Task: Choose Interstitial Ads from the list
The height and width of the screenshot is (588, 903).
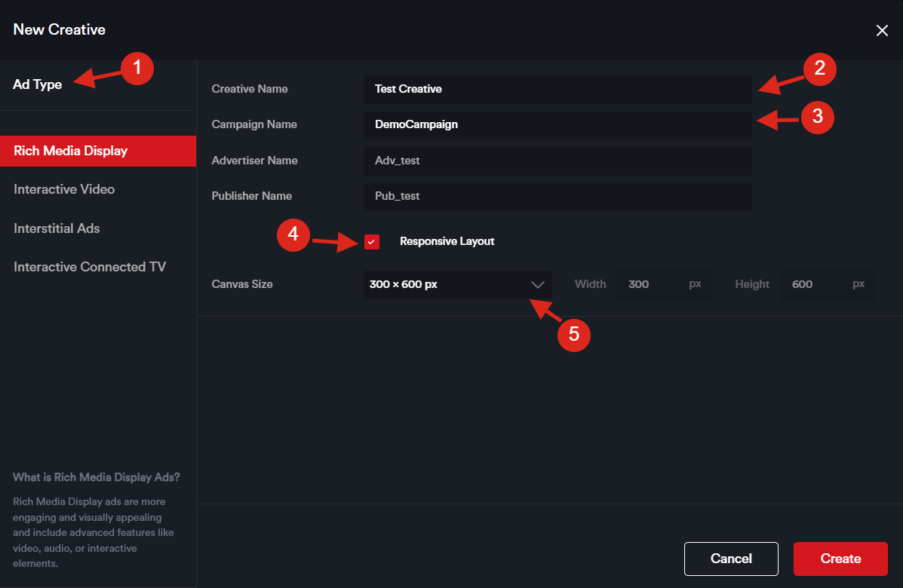Action: pyautogui.click(x=57, y=228)
